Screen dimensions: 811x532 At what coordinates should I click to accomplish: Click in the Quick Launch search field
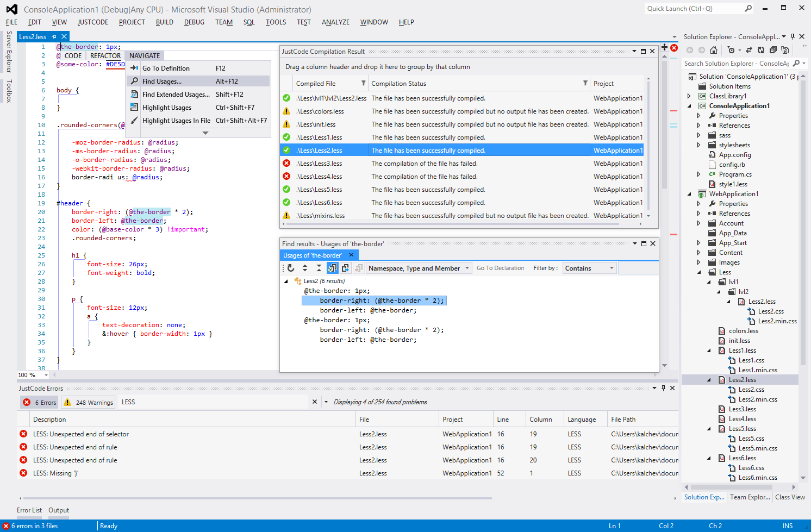(693, 8)
